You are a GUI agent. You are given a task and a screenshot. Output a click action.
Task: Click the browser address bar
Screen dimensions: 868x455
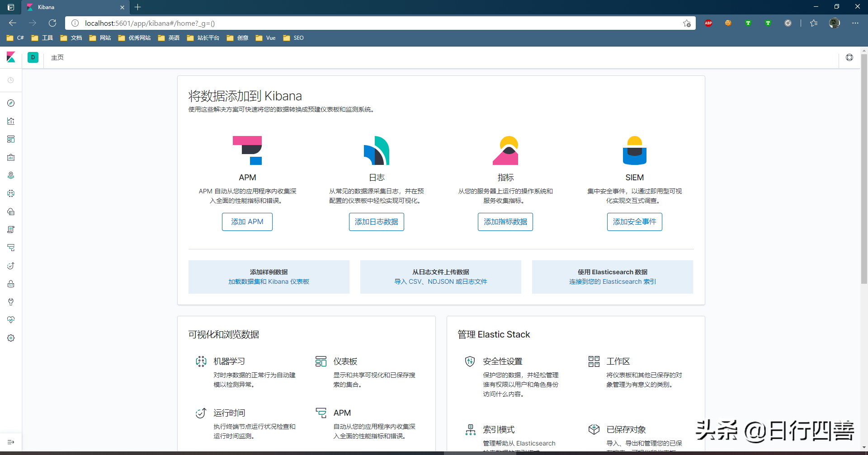pyautogui.click(x=380, y=23)
